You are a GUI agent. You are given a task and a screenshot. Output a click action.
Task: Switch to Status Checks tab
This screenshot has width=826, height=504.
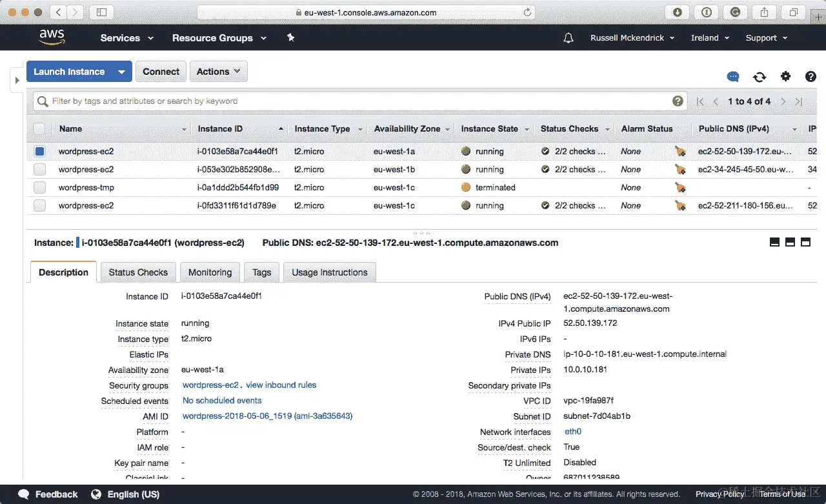point(138,272)
